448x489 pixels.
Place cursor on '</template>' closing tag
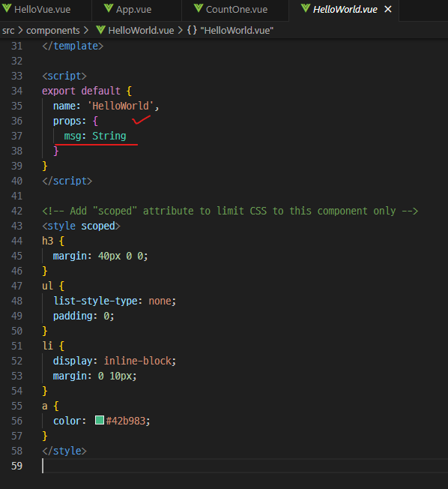coord(73,46)
